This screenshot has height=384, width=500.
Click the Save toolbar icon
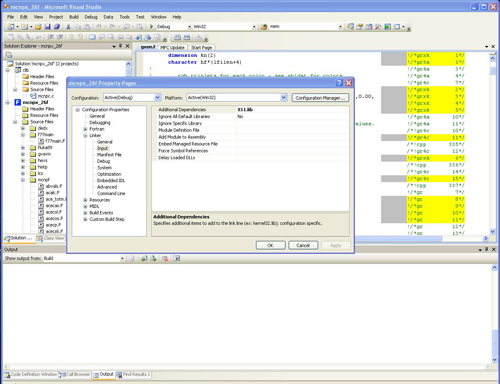tap(47, 27)
